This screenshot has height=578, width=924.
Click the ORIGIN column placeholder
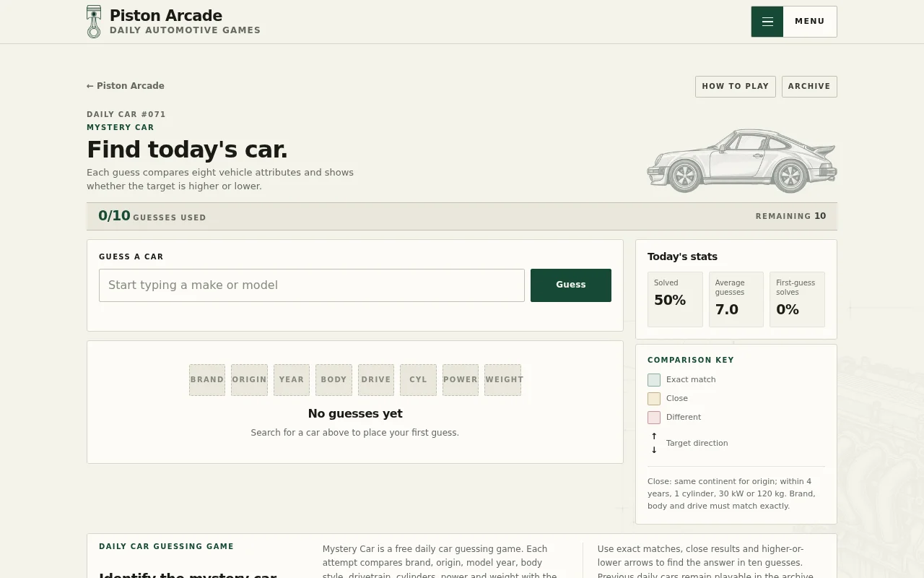click(250, 380)
